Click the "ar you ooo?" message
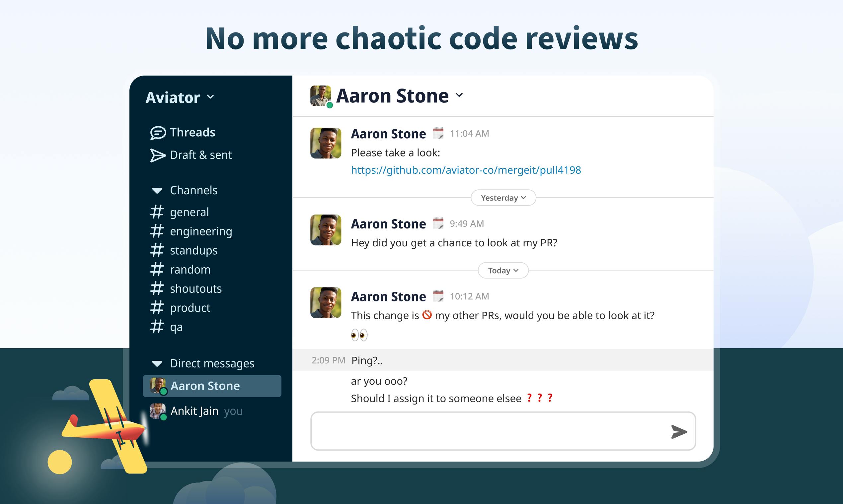The width and height of the screenshot is (843, 504). tap(379, 381)
